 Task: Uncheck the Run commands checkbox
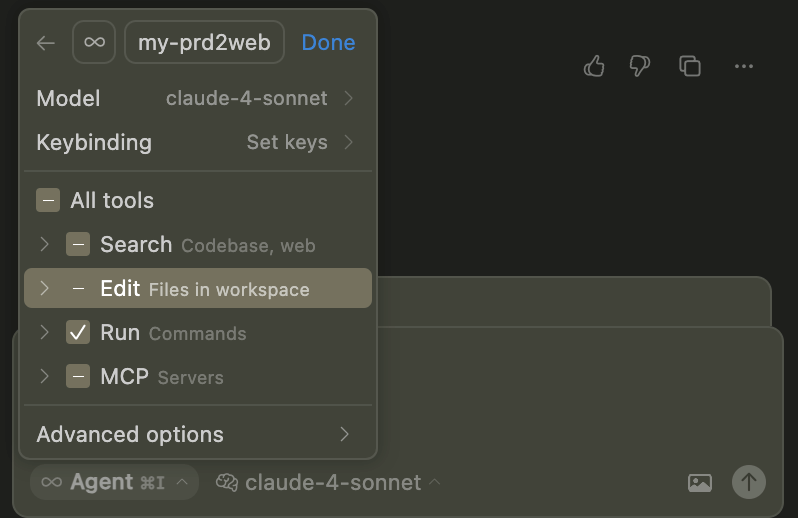(x=78, y=332)
